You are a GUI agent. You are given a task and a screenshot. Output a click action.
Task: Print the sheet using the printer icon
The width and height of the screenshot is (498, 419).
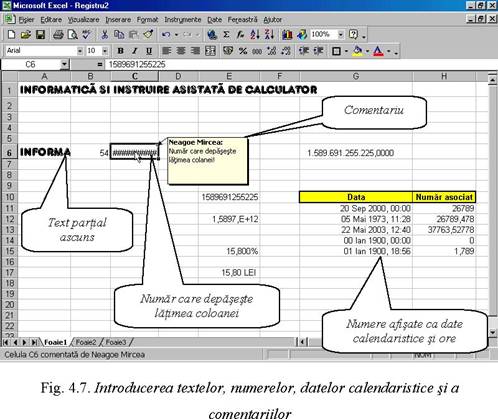58,35
